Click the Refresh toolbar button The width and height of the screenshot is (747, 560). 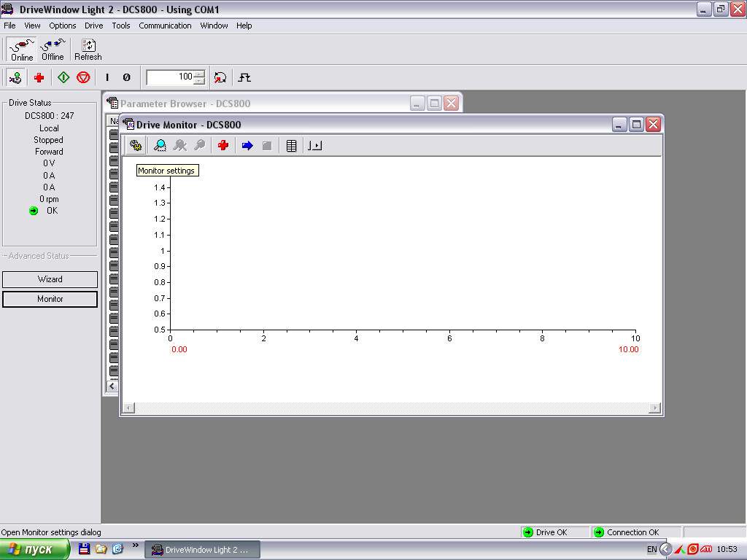(x=88, y=50)
